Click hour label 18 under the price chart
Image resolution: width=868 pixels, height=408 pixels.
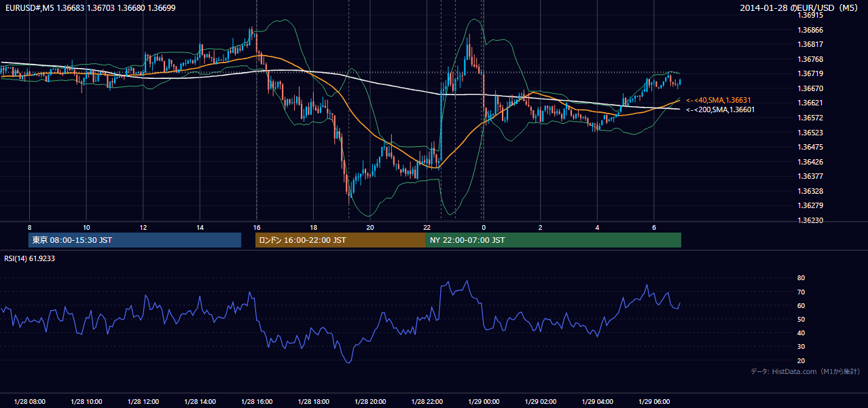coord(313,227)
